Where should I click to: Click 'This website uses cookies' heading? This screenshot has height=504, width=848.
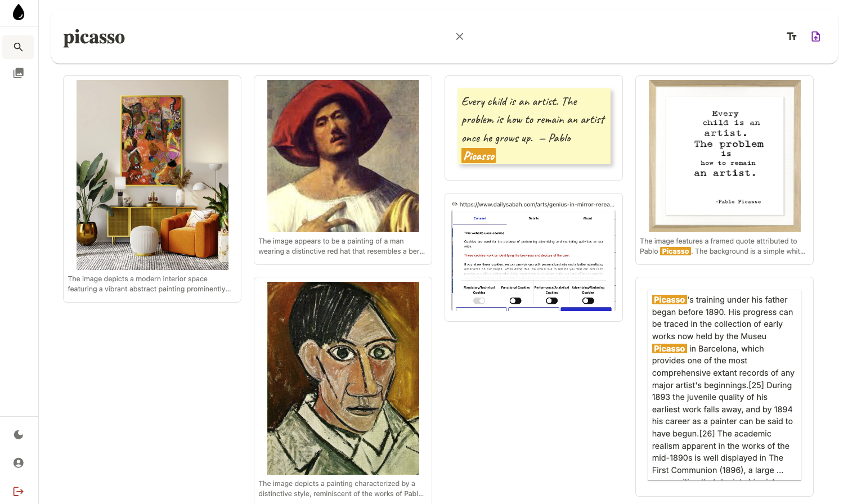[484, 233]
